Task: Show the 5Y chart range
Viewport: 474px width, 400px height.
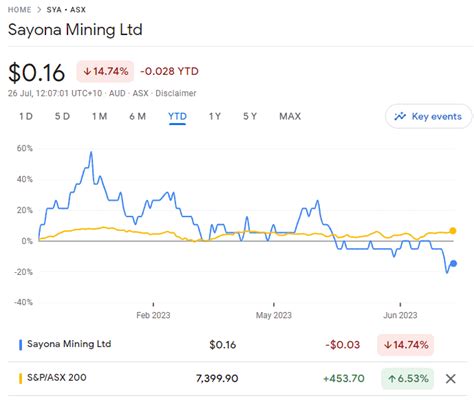Action: 250,116
